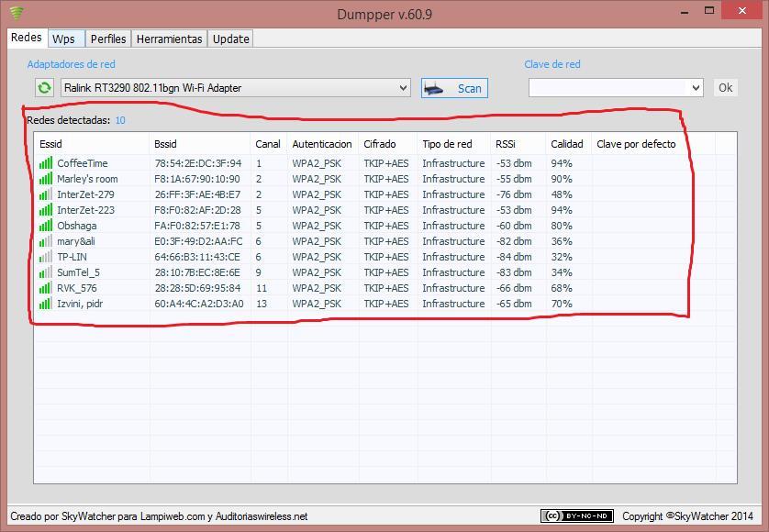Screen dimensions: 769x532
Task: Click the Adaptadores de red label
Action: coord(71,64)
